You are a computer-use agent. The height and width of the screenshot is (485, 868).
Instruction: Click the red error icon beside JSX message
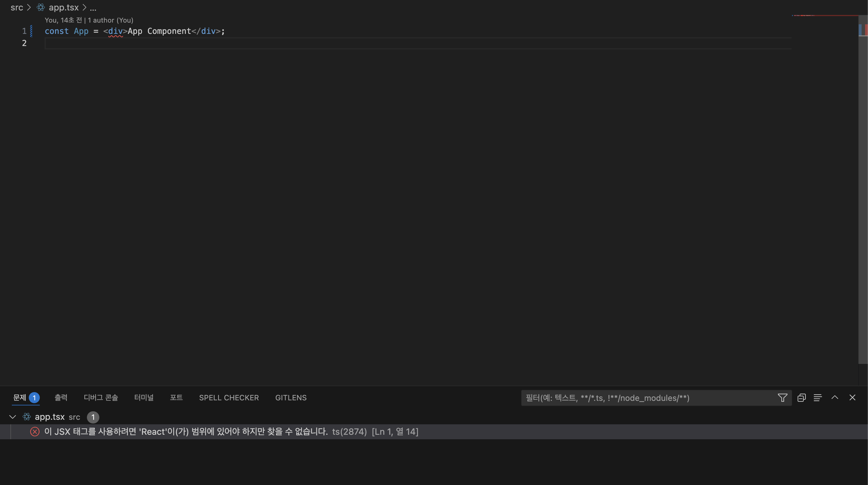pos(35,432)
